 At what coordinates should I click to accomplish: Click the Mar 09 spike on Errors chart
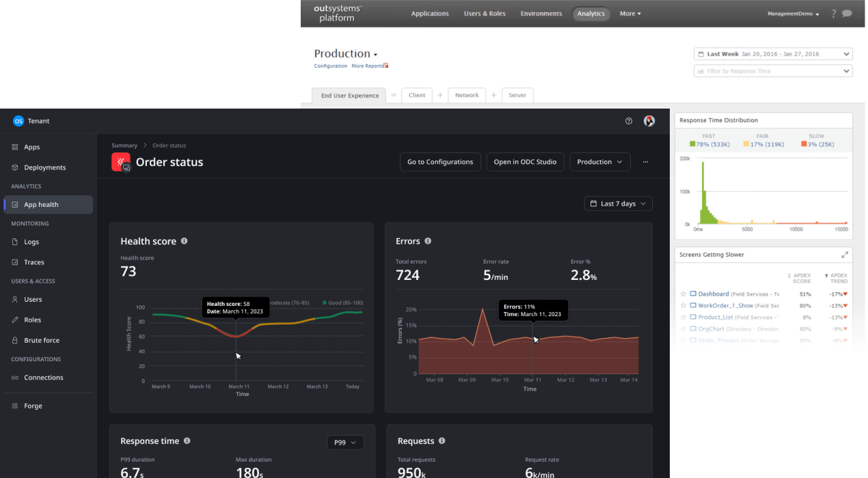tap(483, 310)
